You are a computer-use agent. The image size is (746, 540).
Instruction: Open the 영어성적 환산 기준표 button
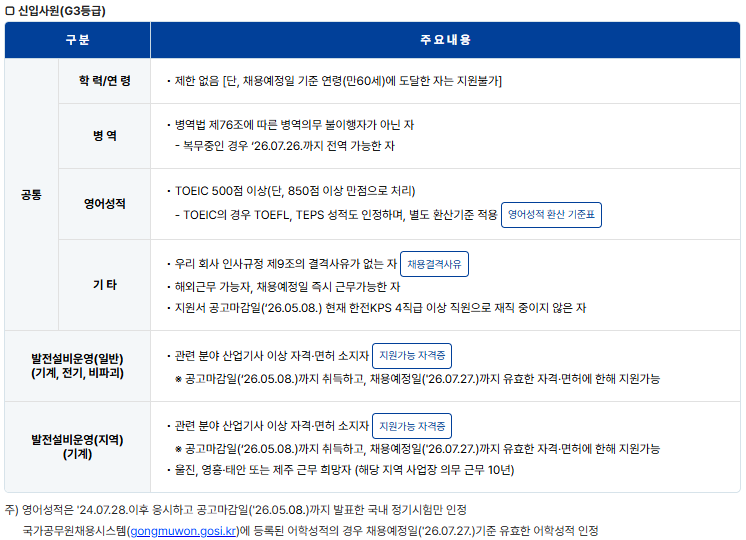551,214
